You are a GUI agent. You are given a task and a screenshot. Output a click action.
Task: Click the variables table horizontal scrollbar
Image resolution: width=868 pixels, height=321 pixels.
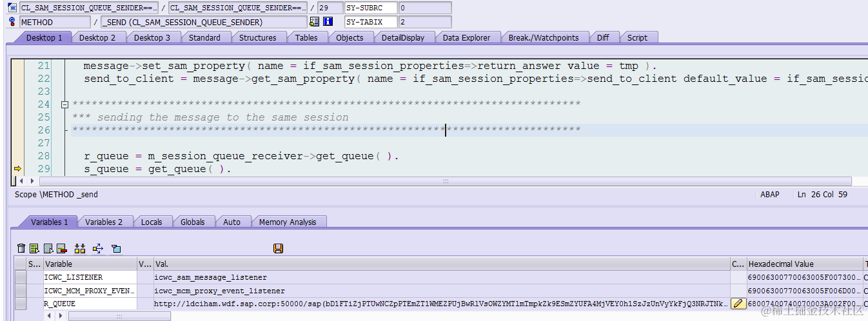[x=119, y=316]
